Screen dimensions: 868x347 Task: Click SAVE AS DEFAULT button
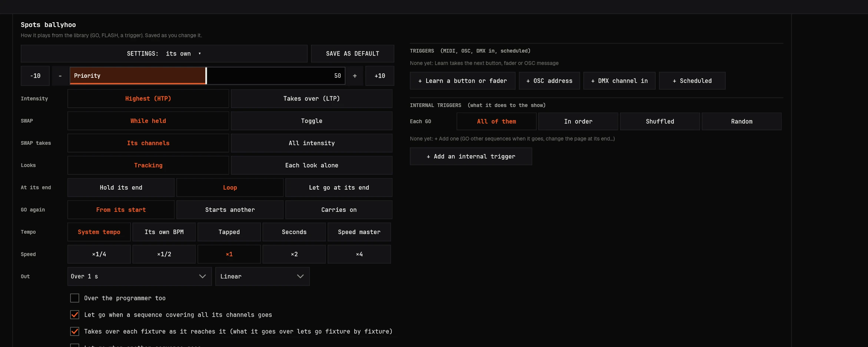pyautogui.click(x=352, y=54)
